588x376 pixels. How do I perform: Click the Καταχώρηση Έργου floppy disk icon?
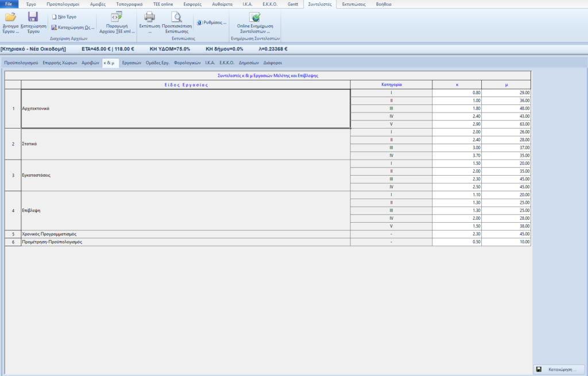coord(33,17)
